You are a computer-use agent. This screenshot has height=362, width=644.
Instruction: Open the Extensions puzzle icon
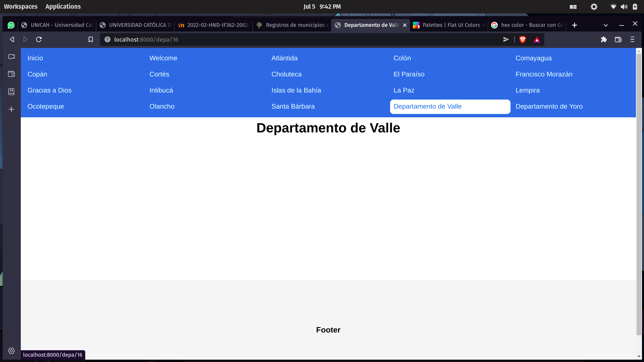604,39
